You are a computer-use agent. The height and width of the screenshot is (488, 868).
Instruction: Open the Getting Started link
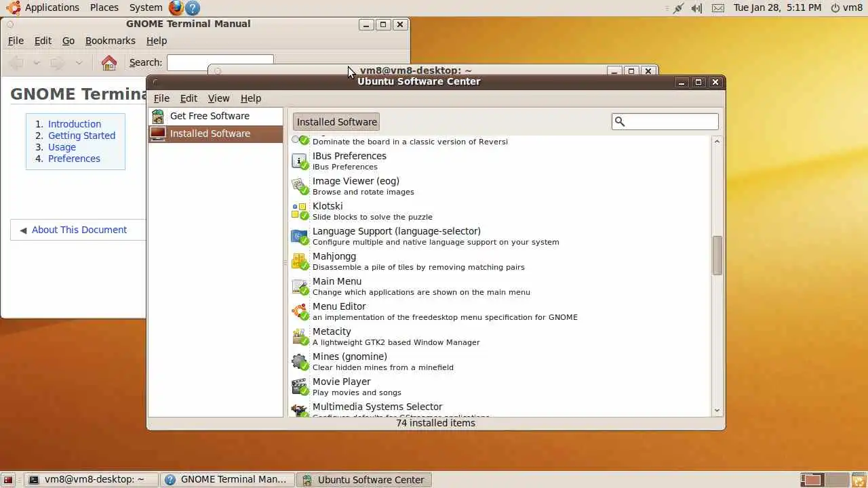pos(81,136)
